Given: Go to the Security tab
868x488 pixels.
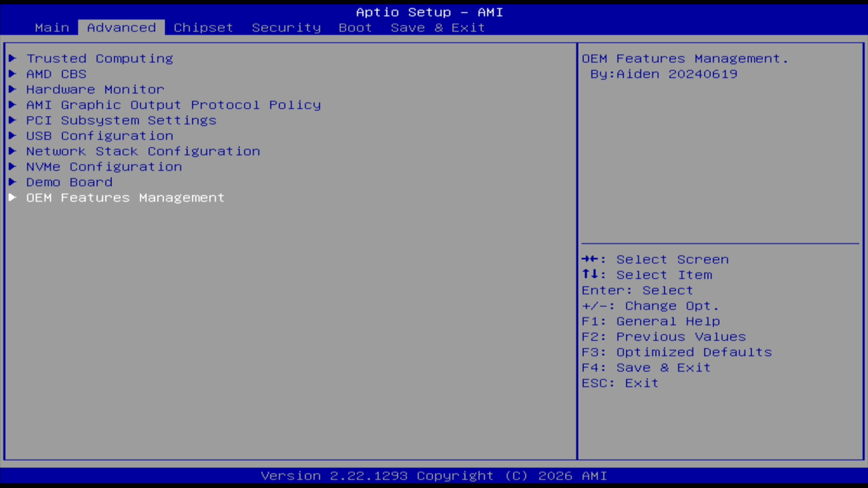Looking at the screenshot, I should coord(286,28).
